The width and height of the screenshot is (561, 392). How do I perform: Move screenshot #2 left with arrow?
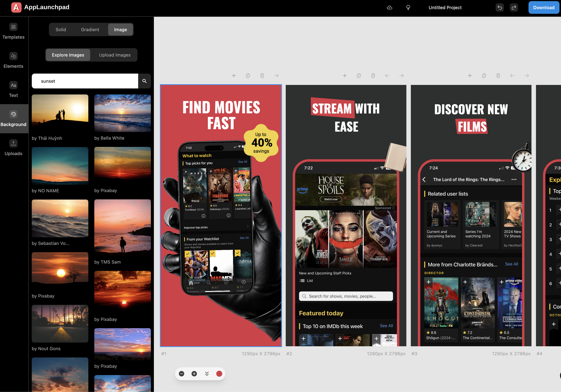(x=387, y=76)
